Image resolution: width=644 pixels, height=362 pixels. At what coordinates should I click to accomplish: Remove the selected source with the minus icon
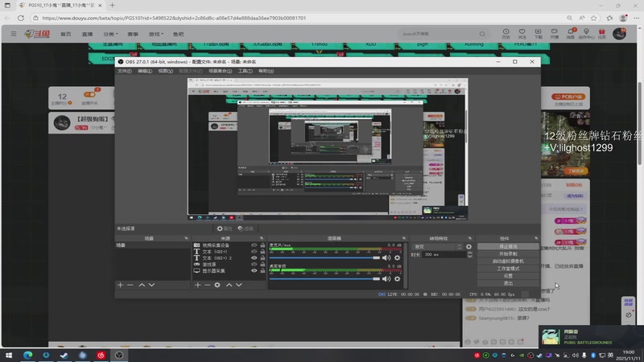pos(208,285)
